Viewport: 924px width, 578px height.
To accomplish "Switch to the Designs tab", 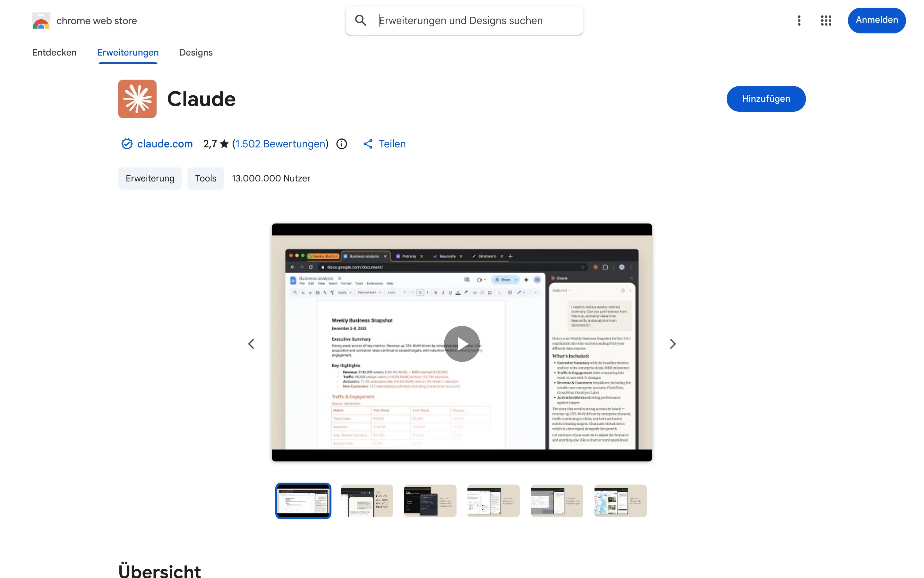I will click(196, 52).
